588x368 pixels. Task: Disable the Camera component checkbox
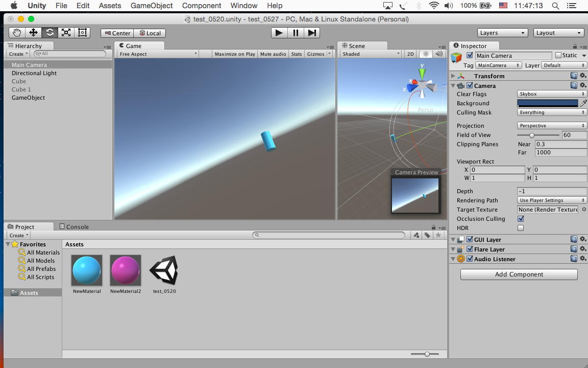pos(470,86)
